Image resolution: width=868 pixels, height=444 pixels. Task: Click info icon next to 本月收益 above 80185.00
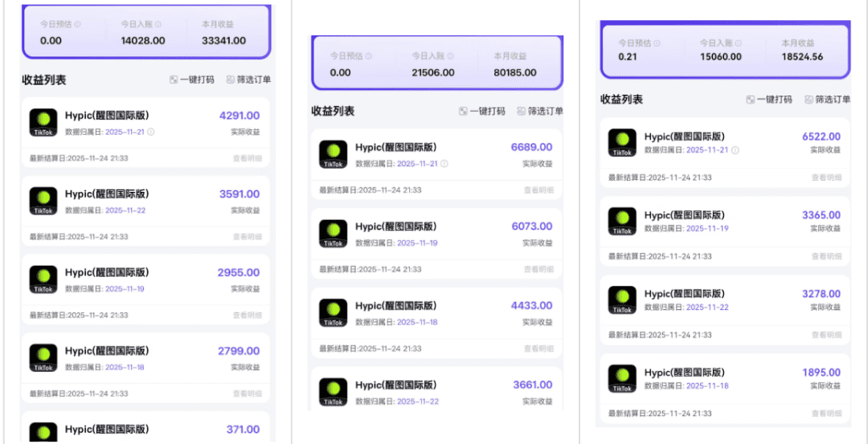pyautogui.click(x=534, y=56)
